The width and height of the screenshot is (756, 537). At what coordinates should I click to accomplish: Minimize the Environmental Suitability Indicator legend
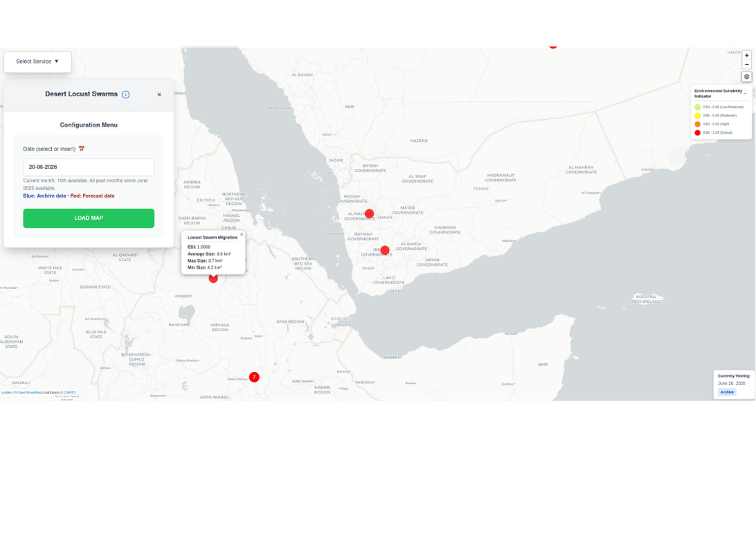point(746,93)
